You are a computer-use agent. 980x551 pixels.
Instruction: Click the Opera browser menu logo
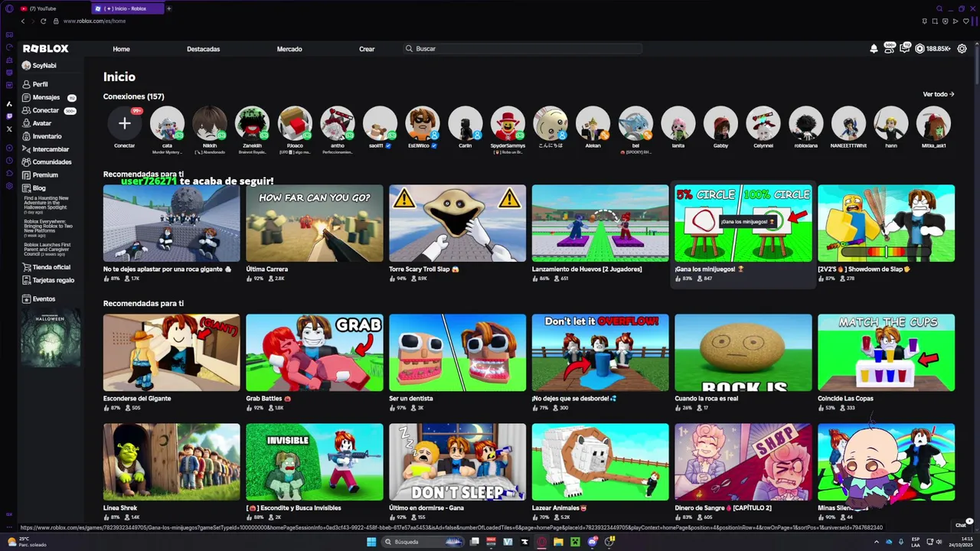point(9,8)
